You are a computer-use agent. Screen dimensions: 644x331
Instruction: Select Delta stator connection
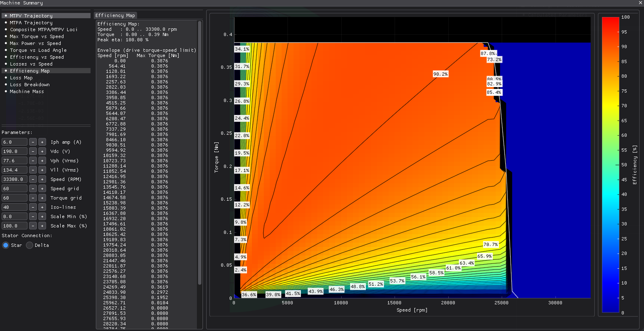coord(30,245)
